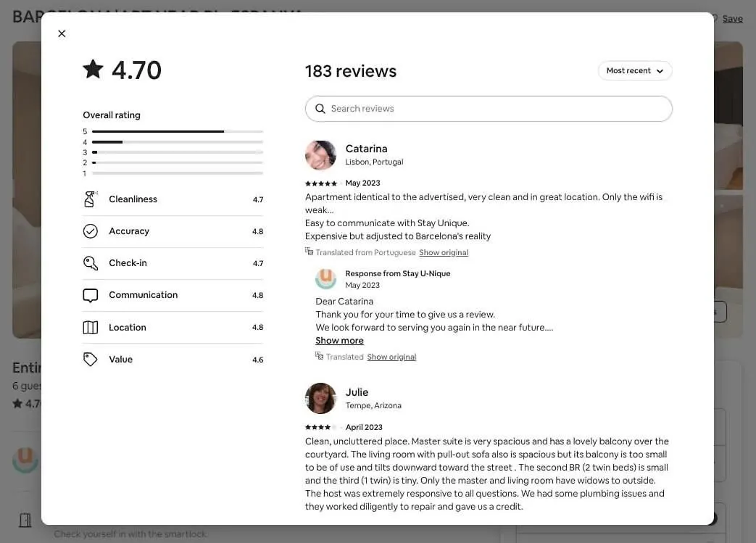This screenshot has height=543, width=756.
Task: Click the Stay U-Nique host avatar in response
Action: tap(326, 278)
